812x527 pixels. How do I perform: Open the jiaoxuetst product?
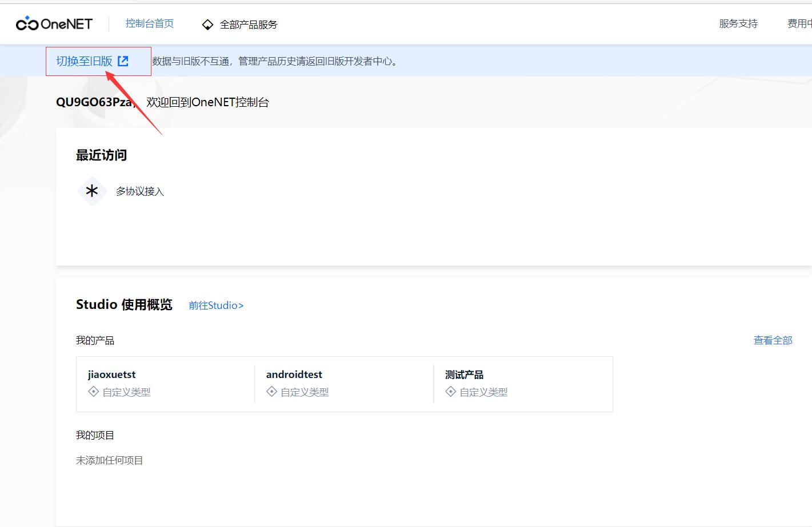(x=112, y=375)
